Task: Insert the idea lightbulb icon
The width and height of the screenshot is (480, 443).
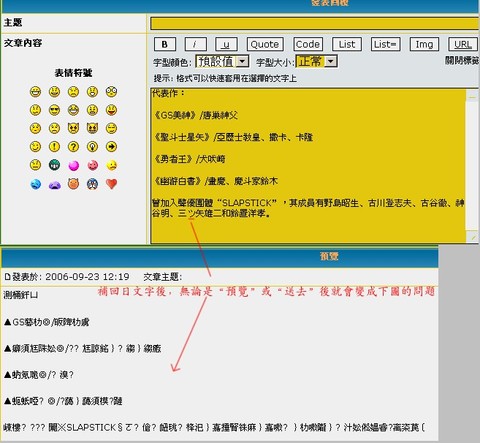Action: point(92,147)
